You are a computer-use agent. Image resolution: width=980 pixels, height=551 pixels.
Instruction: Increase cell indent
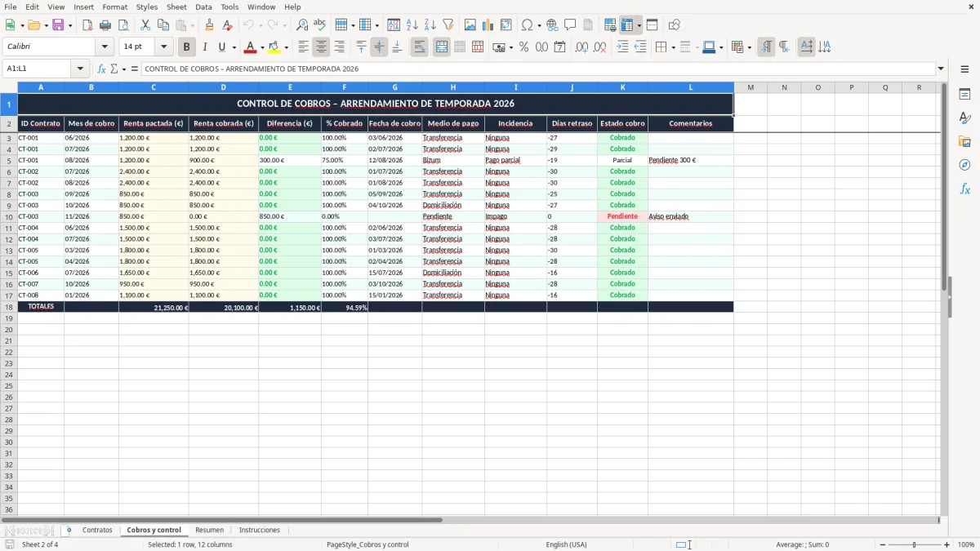622,47
